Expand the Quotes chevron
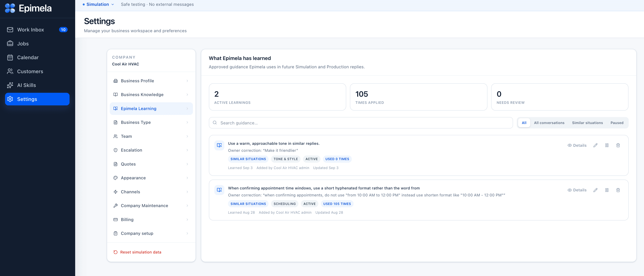The width and height of the screenshot is (644, 276). (x=187, y=164)
